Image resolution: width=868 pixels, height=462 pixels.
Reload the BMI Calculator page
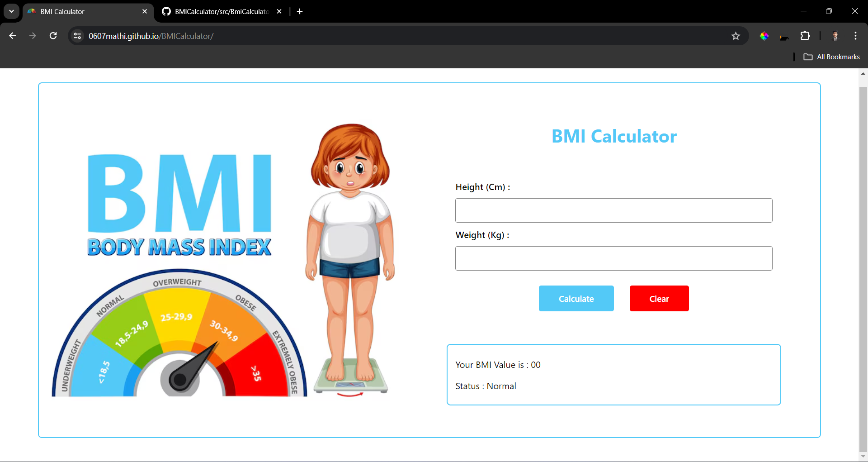[53, 36]
